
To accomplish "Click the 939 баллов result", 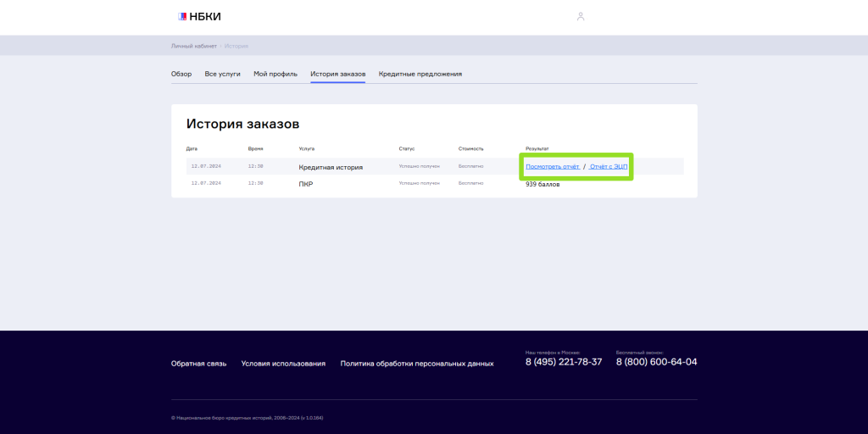I will (x=542, y=184).
